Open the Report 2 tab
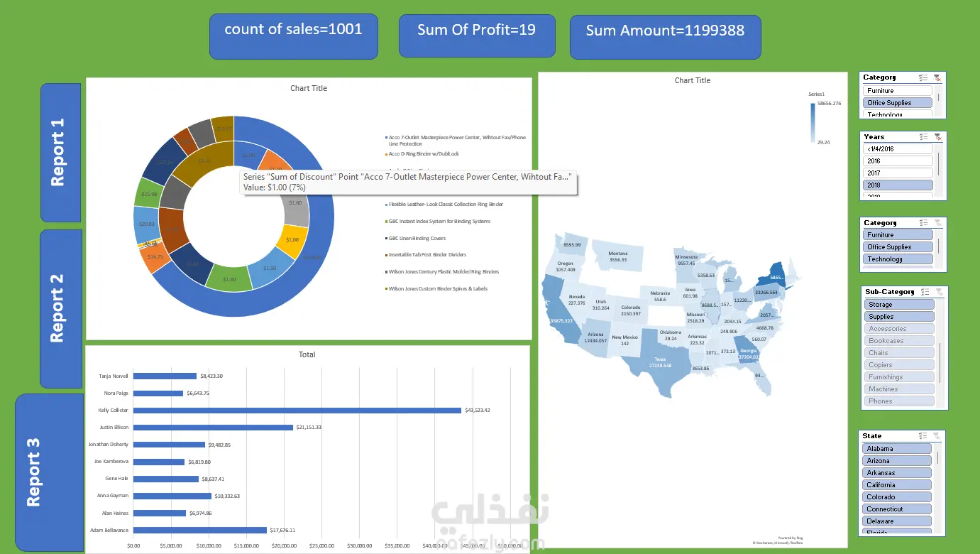The width and height of the screenshot is (980, 554). (61, 308)
